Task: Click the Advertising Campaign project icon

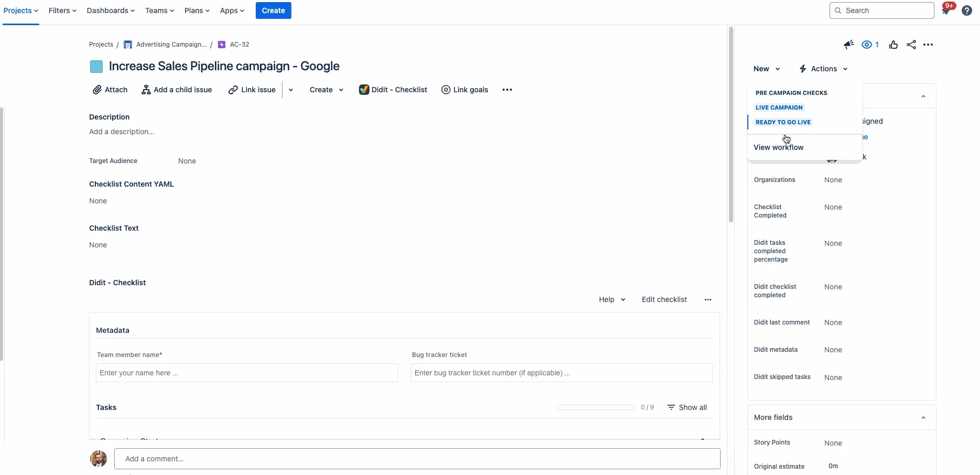Action: click(128, 45)
